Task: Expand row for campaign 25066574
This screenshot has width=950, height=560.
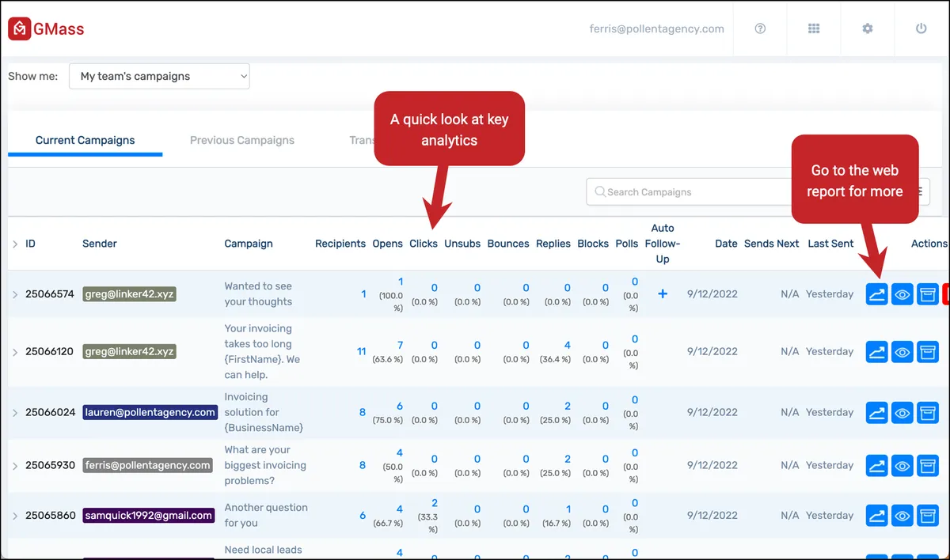Action: point(14,294)
